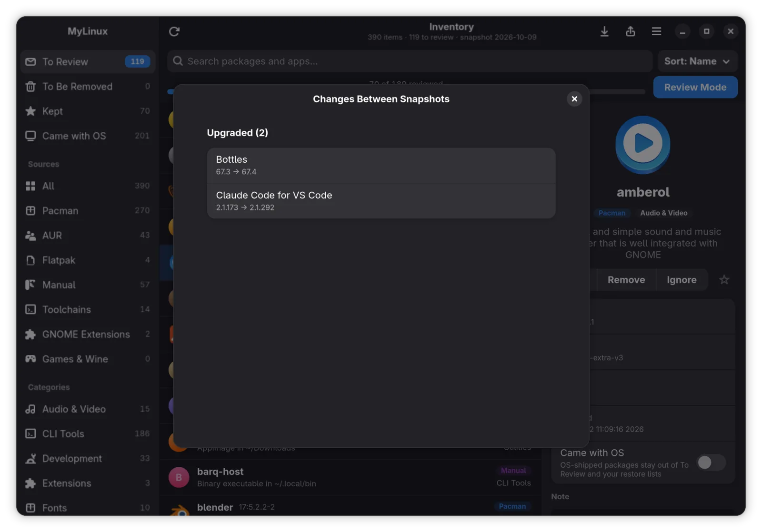The width and height of the screenshot is (762, 532).
Task: Open the CLI Tools category
Action: click(88, 434)
